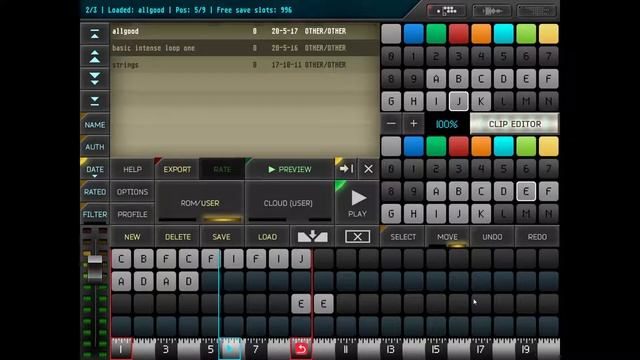Viewport: 640px width, 360px height.
Task: Open the pattern dots view icon
Action: point(447,11)
